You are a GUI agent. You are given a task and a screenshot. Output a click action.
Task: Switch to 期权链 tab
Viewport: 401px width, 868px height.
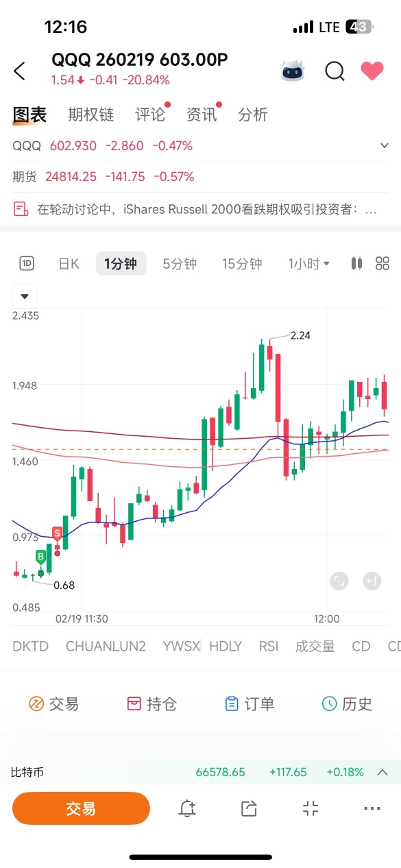pos(91,114)
